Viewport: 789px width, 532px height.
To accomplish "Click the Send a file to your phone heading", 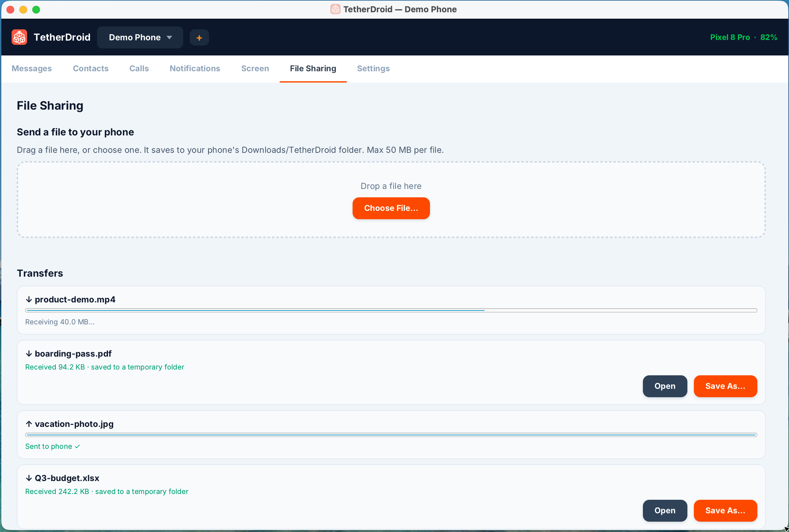I will click(x=75, y=132).
